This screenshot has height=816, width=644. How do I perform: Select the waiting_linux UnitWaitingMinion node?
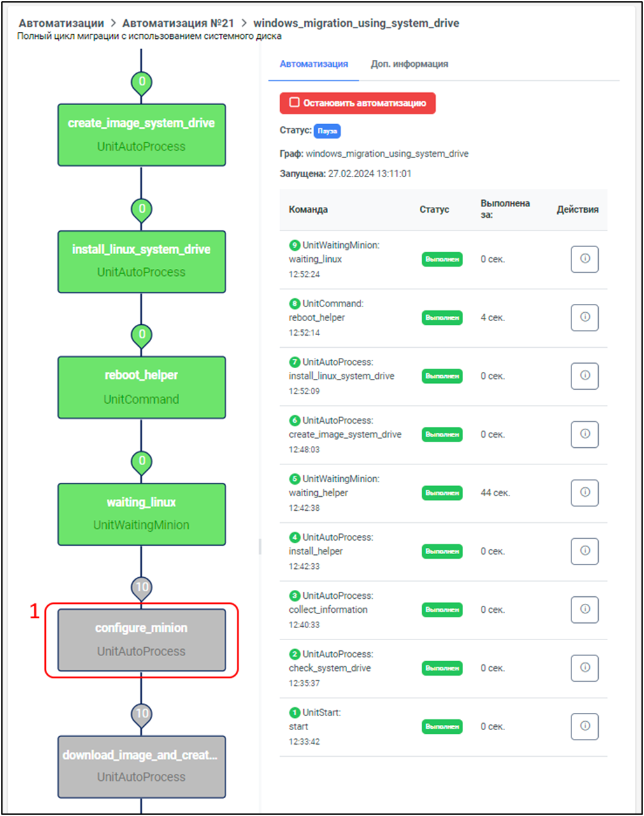(x=141, y=514)
